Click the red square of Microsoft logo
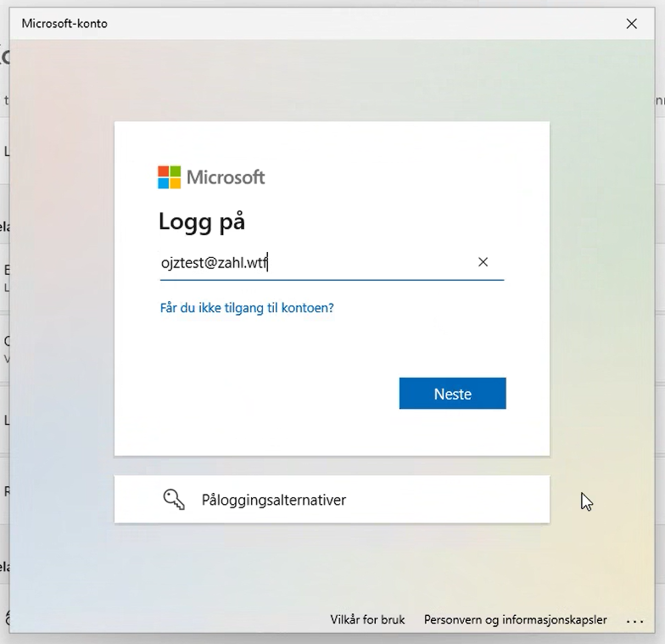 point(163,171)
